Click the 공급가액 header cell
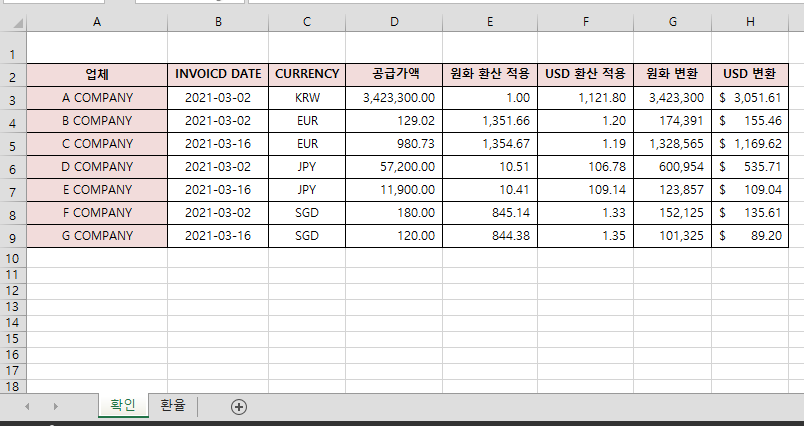This screenshot has width=804, height=426. tap(394, 75)
